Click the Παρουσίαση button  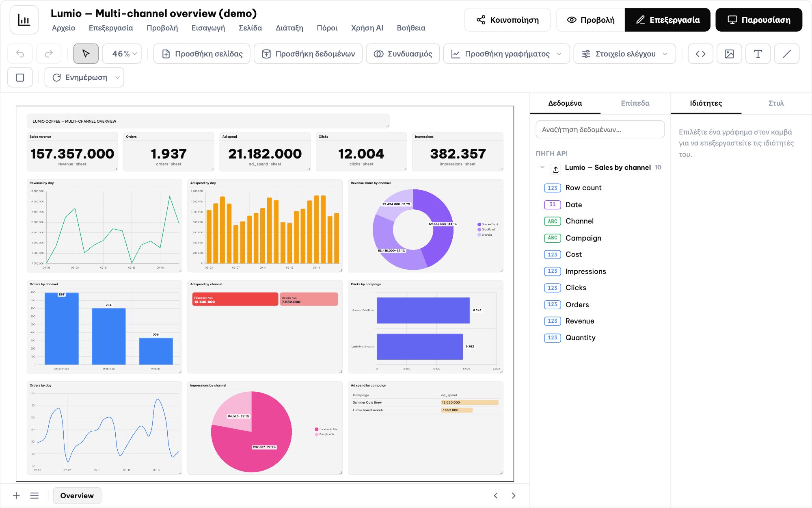coord(759,20)
